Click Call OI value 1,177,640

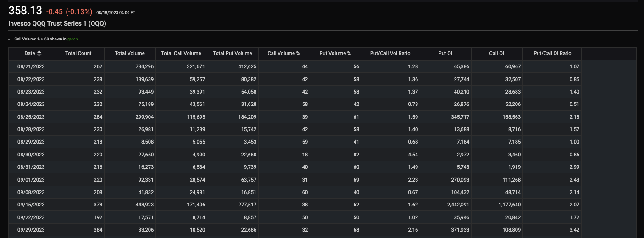click(509, 205)
